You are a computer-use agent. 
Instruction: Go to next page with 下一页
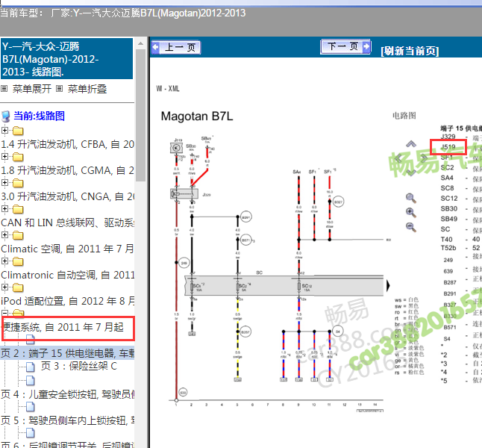345,47
